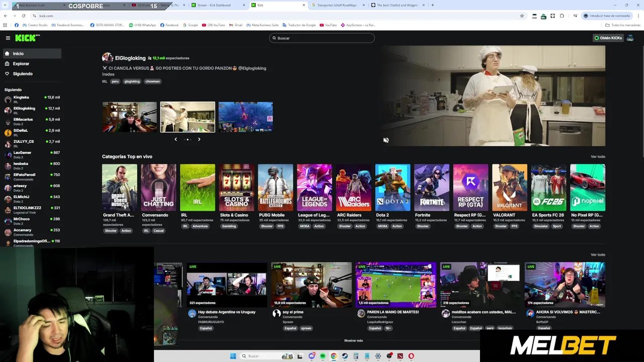Open the PUBG Mobile category cover
This screenshot has height=362, width=644.
(275, 188)
